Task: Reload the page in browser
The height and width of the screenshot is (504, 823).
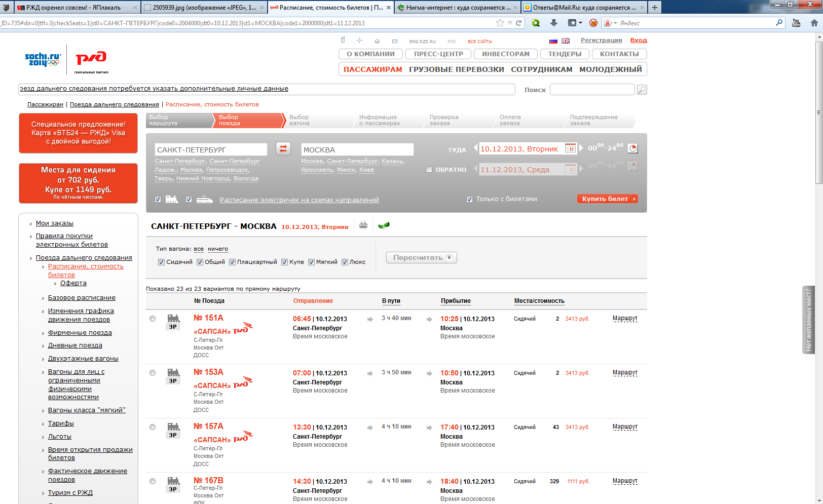Action: click(x=519, y=23)
